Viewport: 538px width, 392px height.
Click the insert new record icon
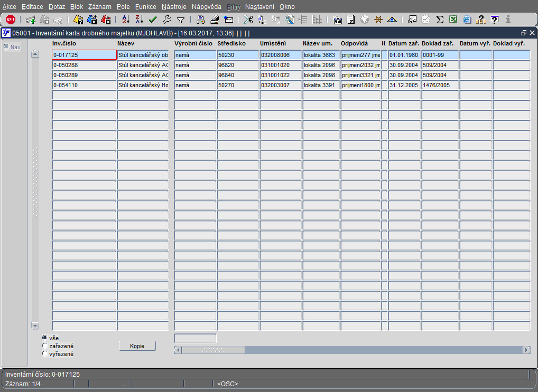tap(31, 20)
